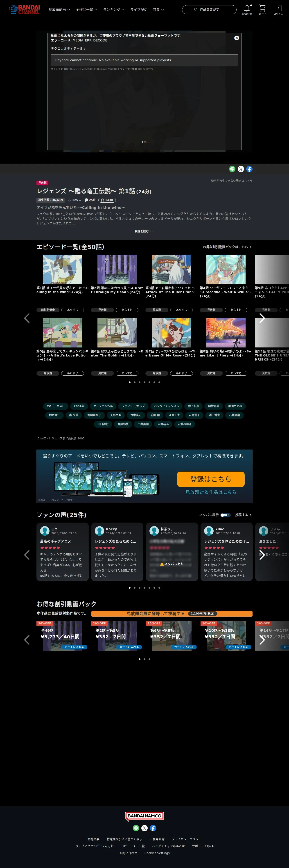289x868 pixels.
Task: Select the second episode carousel page dot
Action: pyautogui.click(x=135, y=382)
